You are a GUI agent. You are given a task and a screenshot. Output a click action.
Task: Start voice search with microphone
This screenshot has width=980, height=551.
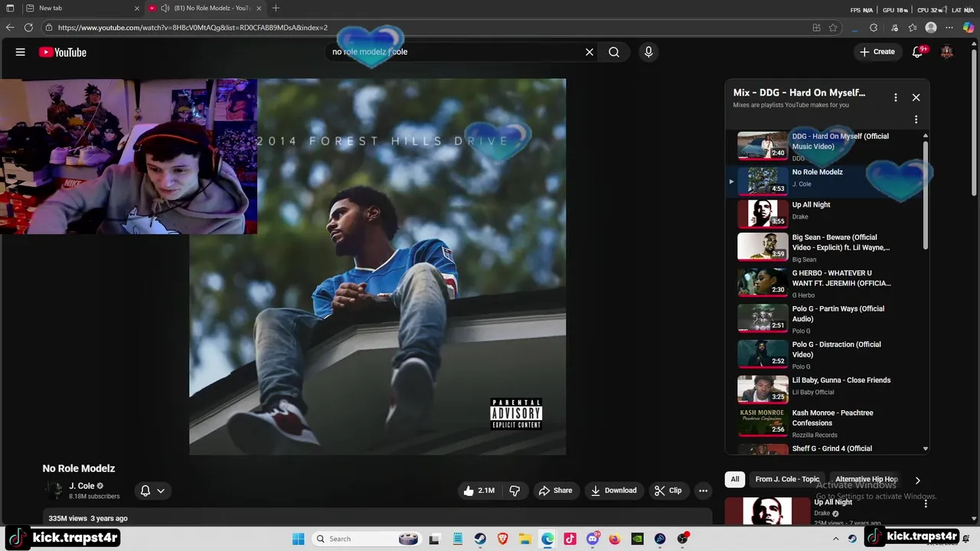tap(648, 52)
